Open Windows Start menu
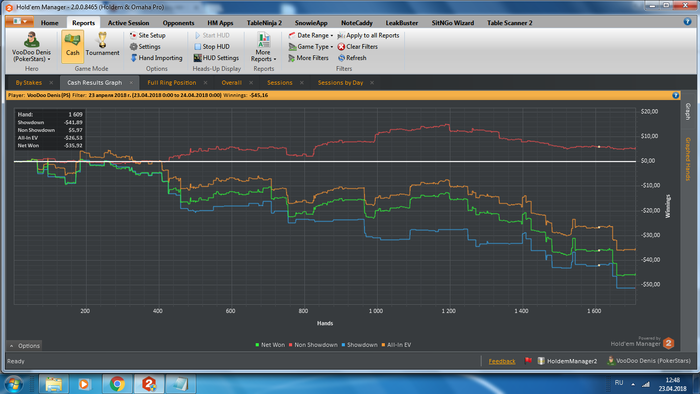700x394 pixels. tap(13, 384)
